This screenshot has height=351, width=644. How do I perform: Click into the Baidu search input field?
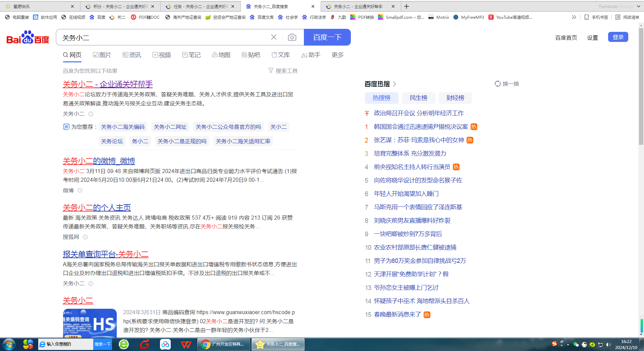[x=164, y=37]
